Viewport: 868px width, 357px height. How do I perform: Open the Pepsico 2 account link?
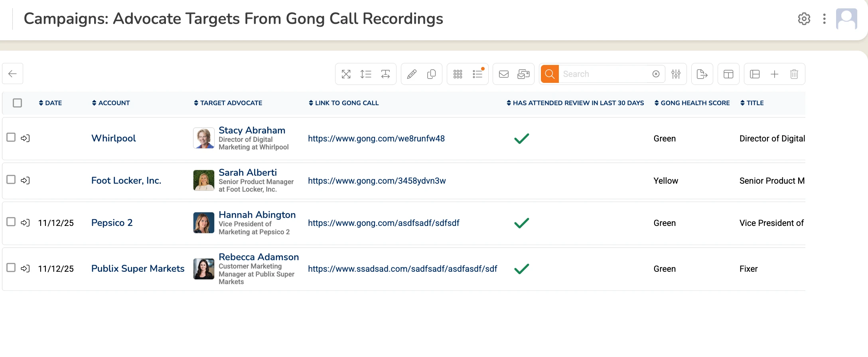click(x=112, y=223)
